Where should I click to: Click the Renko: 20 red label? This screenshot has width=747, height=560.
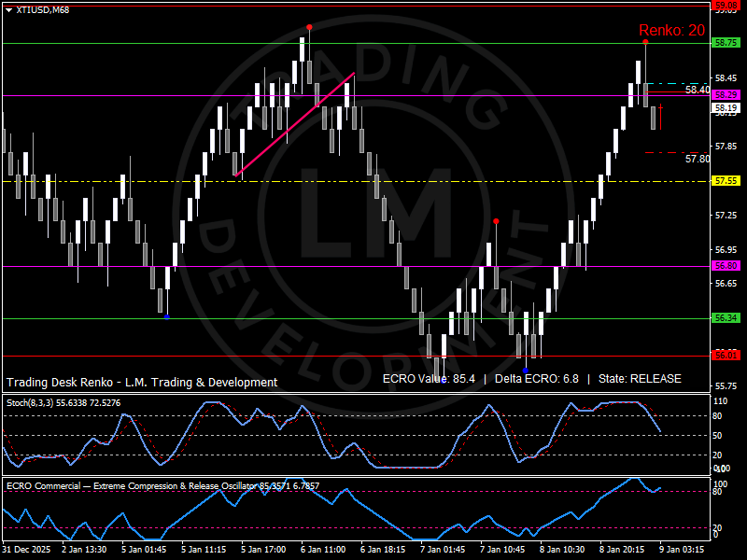point(671,30)
